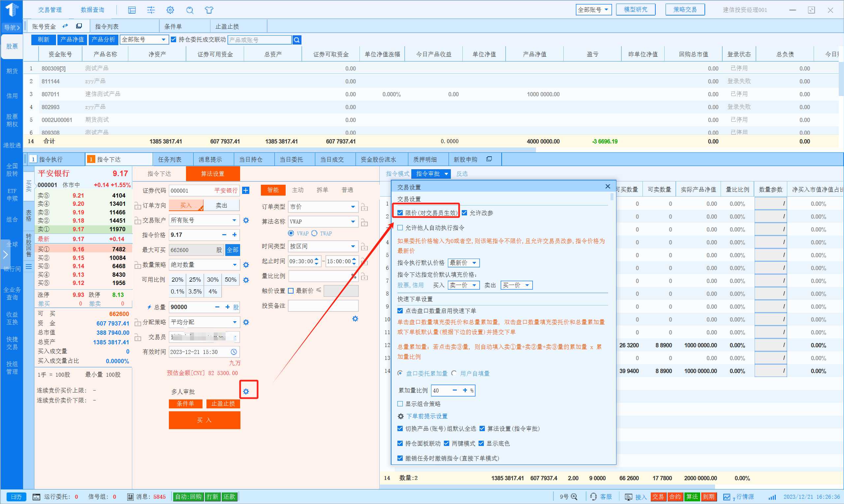The height and width of the screenshot is (504, 844).
Task: Open the gear icon next to 多人审批
Action: click(246, 392)
